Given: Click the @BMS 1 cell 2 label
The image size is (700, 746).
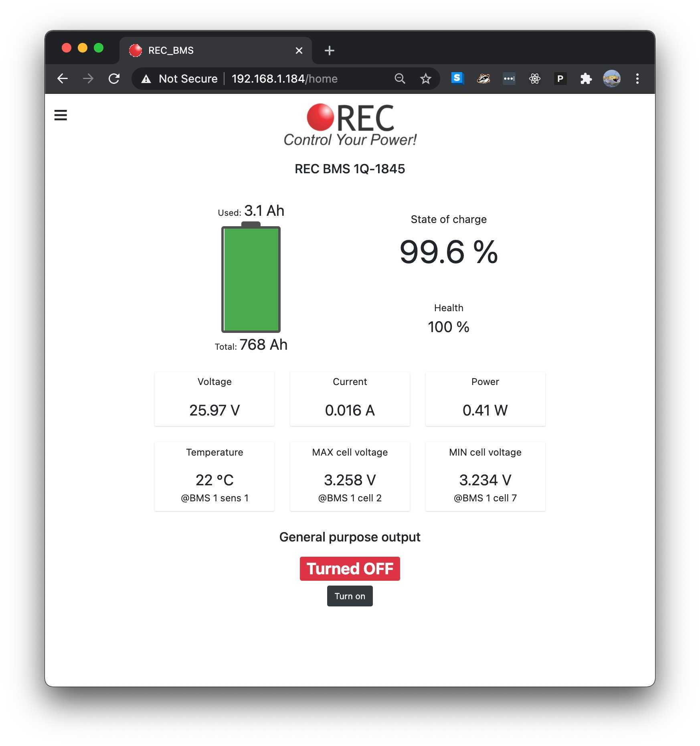Looking at the screenshot, I should (350, 498).
